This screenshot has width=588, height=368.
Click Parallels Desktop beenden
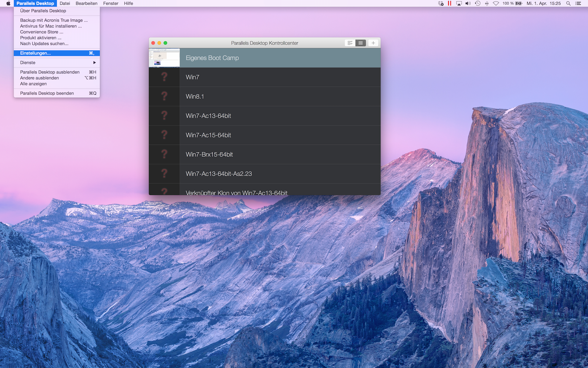[x=47, y=93]
